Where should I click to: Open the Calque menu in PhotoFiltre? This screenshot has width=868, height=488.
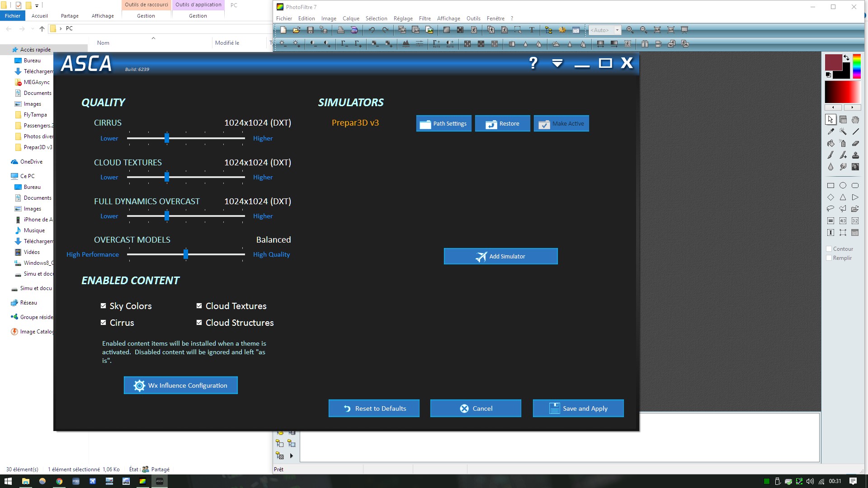tap(351, 19)
